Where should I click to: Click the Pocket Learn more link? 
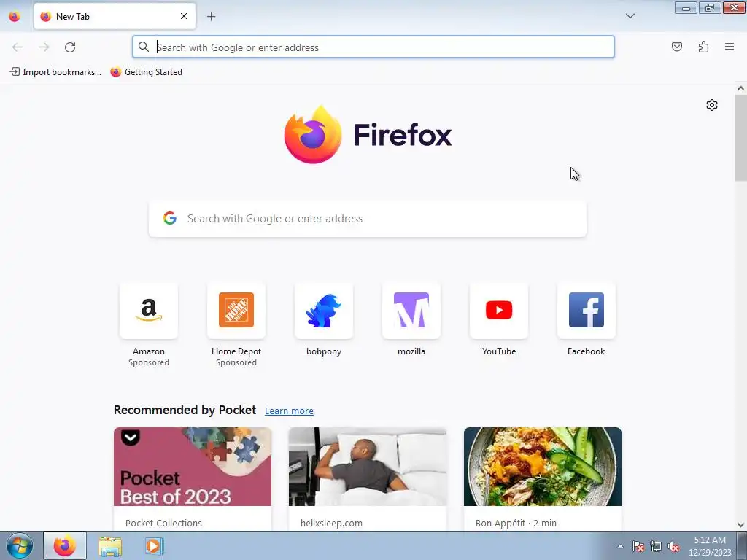click(289, 411)
